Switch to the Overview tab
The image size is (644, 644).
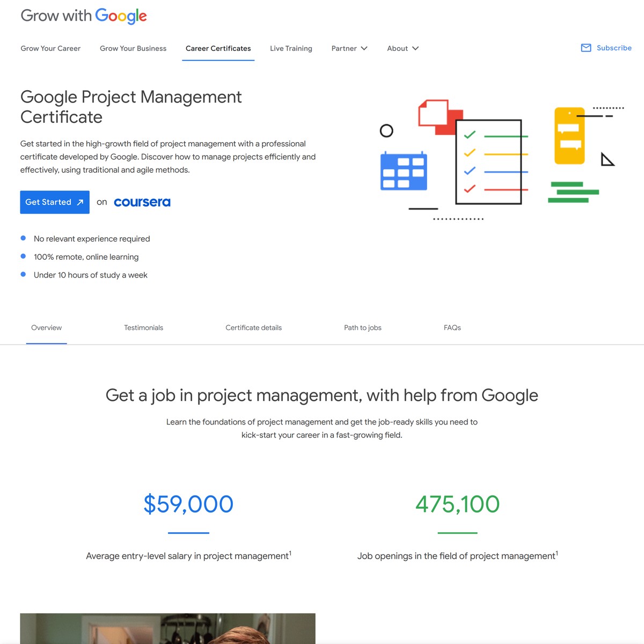click(47, 327)
